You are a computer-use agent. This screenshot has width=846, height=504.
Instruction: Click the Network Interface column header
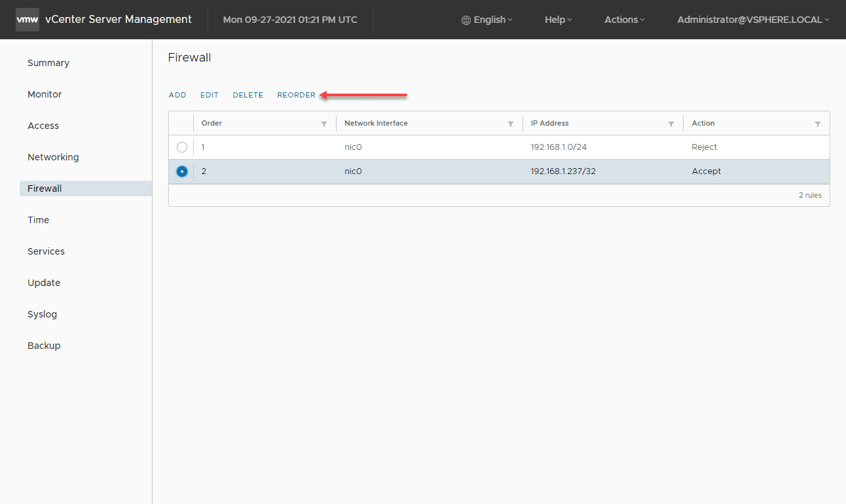(376, 123)
